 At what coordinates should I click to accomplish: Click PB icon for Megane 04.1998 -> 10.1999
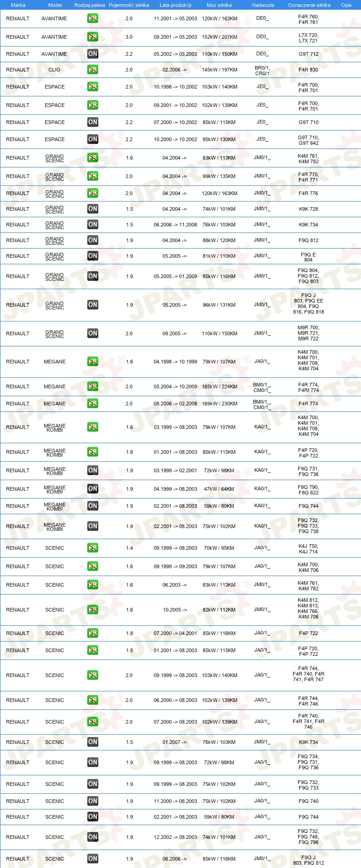(93, 362)
